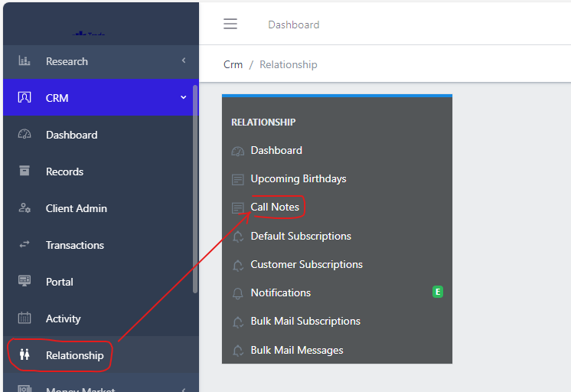Open Portal in the sidebar
The width and height of the screenshot is (571, 392).
101,282
